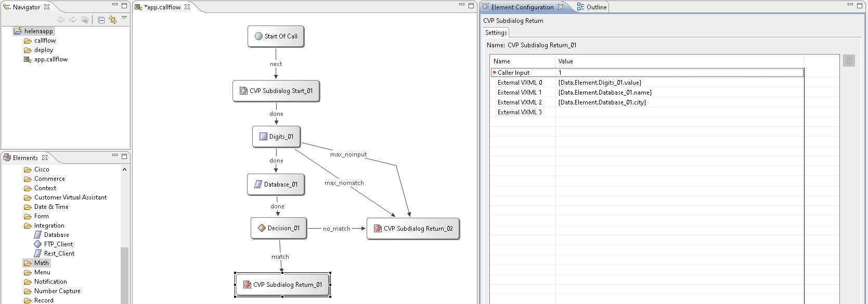Select the Start Of Call node
Image resolution: width=868 pixels, height=304 pixels.
[276, 36]
